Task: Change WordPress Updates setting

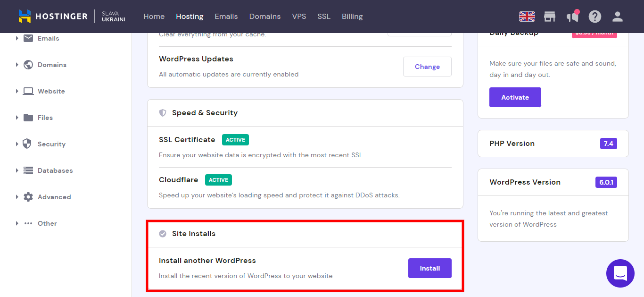Action: click(x=427, y=67)
